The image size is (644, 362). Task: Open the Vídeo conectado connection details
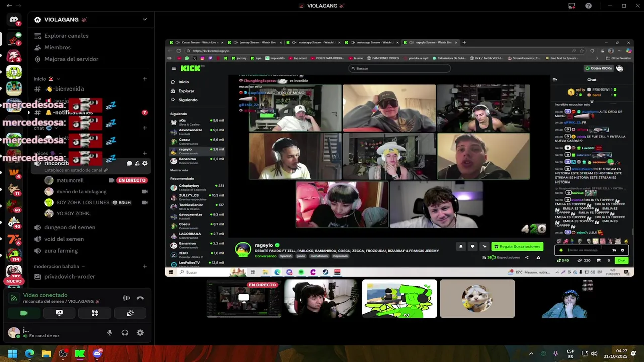(x=45, y=295)
